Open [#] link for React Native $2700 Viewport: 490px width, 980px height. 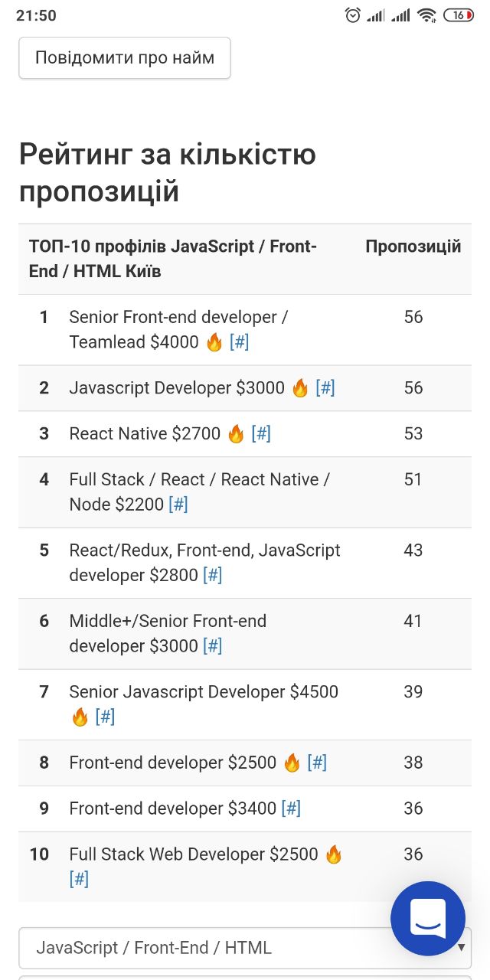pos(261,434)
